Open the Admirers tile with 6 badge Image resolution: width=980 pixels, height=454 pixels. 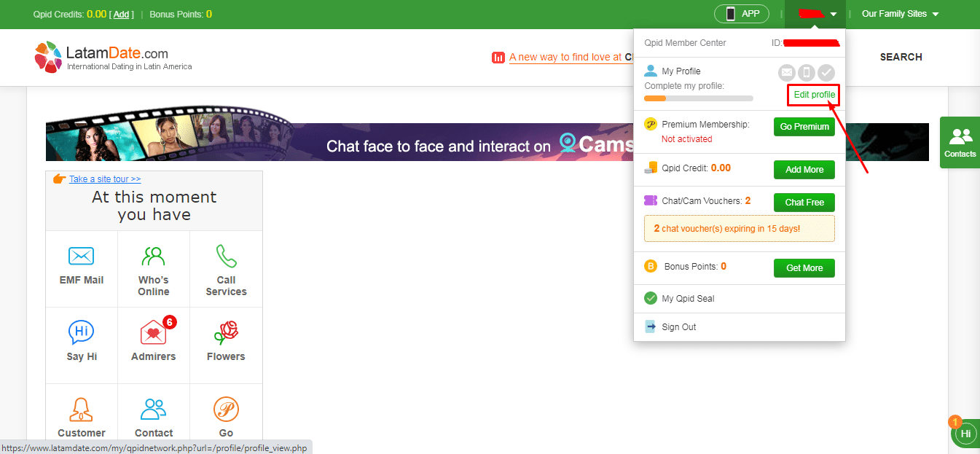click(154, 345)
